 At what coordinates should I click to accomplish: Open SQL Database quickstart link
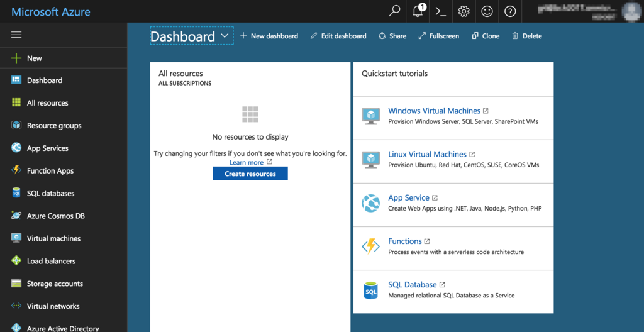point(413,284)
